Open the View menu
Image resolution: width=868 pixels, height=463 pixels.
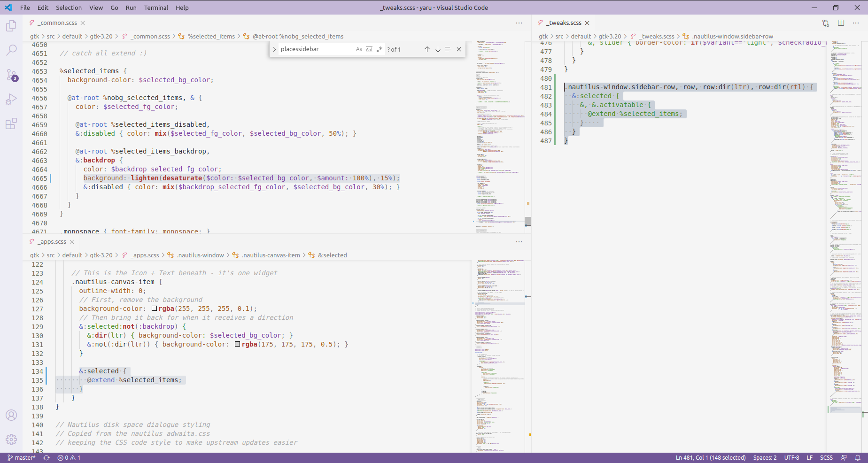(96, 8)
